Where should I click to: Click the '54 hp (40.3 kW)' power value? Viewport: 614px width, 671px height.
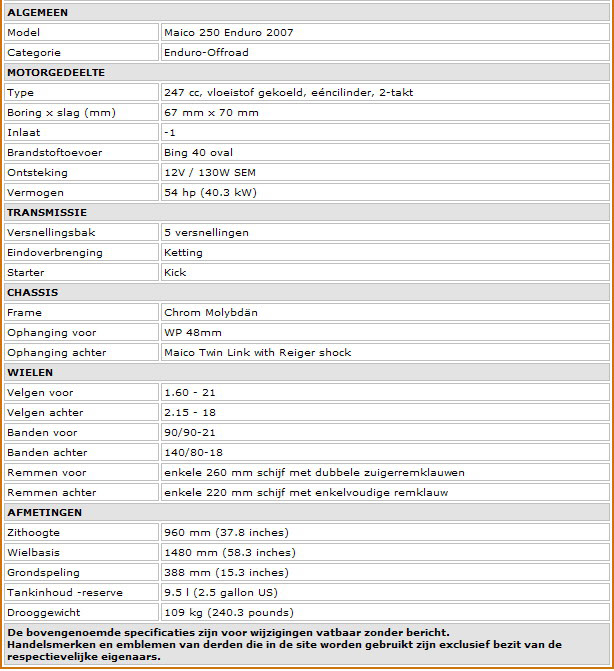pos(211,193)
